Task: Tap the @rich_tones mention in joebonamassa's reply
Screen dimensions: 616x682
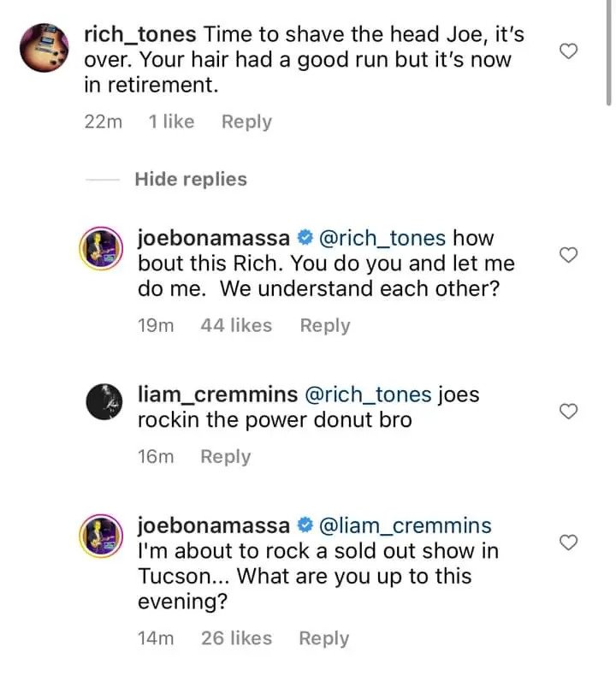Action: pos(382,237)
